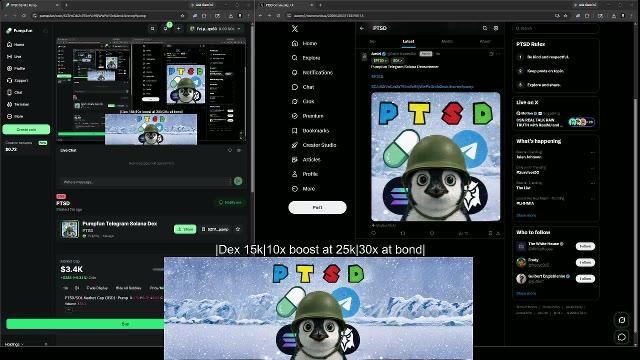Screen dimensions: 640x360
Task: Reload the Pump.fun browser page
Action: tap(24, 16)
